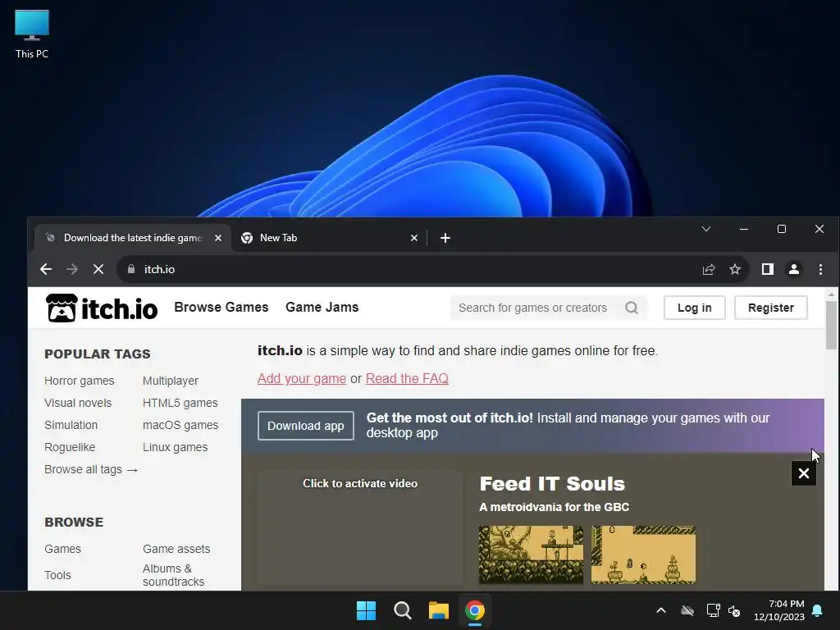Open the Visual novels tag
This screenshot has width=840, height=630.
(78, 403)
